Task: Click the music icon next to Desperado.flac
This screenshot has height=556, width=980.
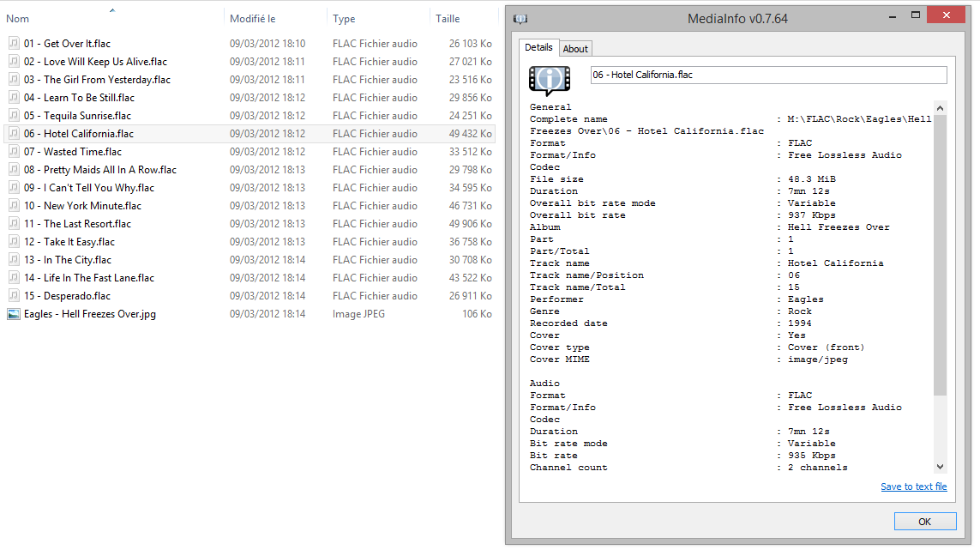Action: coord(12,295)
